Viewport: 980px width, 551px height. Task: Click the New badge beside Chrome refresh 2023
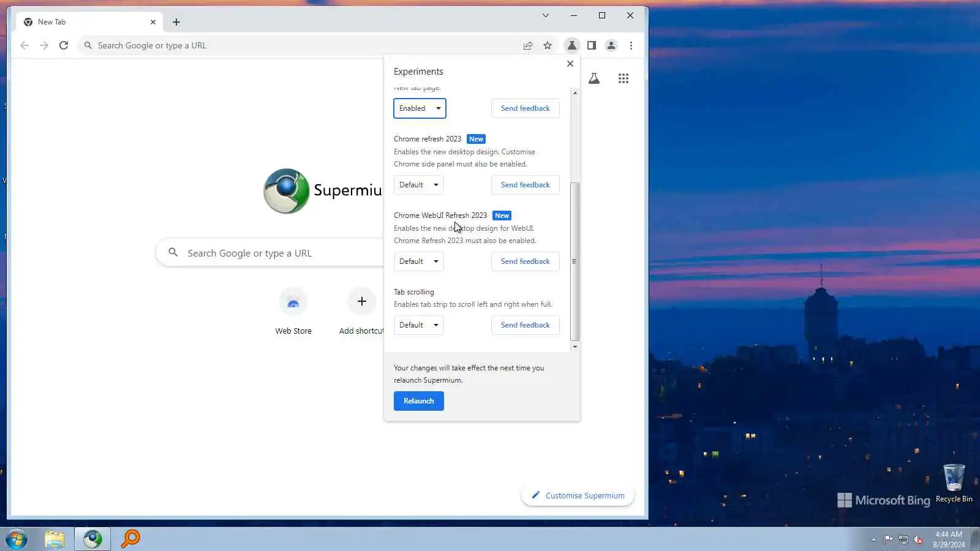[476, 139]
